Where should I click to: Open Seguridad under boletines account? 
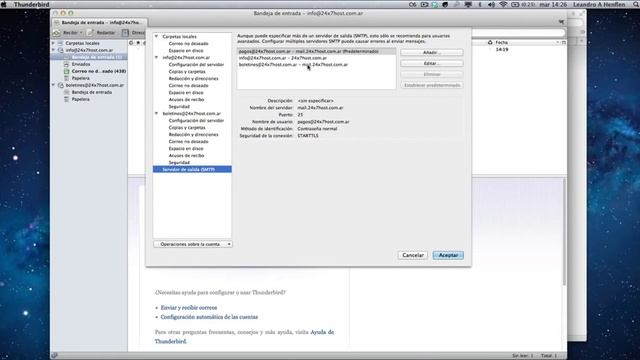tap(179, 162)
